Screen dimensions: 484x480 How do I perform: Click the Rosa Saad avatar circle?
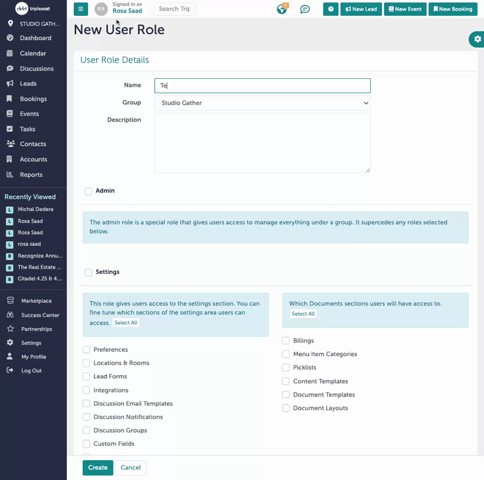coord(101,9)
